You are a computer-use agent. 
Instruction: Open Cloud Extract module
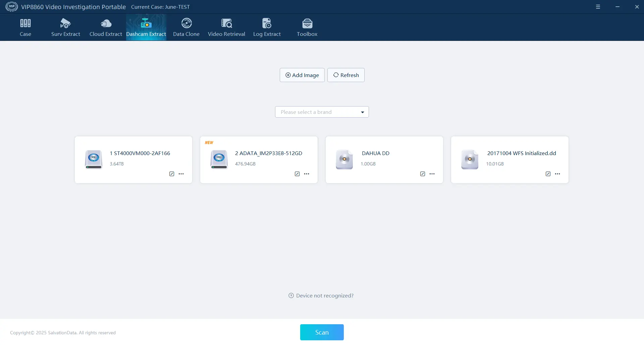106,27
